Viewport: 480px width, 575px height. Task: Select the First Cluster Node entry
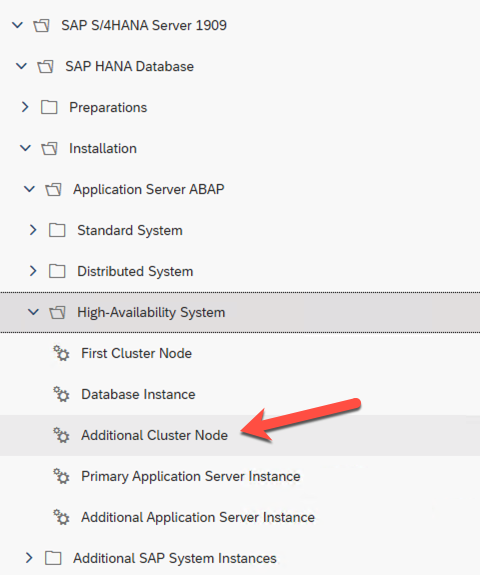coord(136,354)
